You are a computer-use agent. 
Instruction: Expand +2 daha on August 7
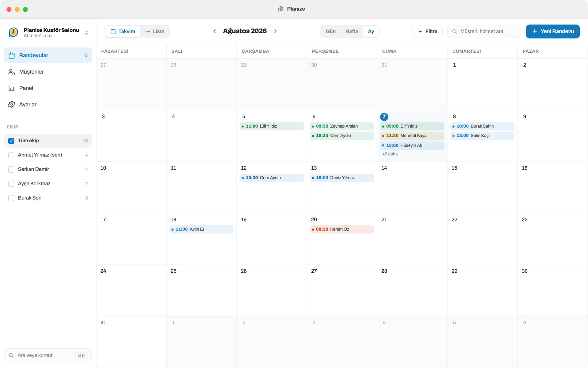tap(390, 154)
